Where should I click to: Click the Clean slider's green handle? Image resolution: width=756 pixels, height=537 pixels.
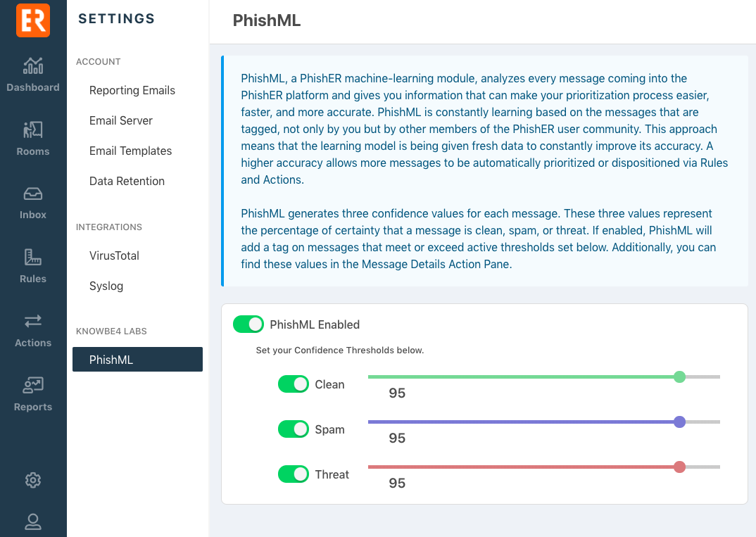679,377
